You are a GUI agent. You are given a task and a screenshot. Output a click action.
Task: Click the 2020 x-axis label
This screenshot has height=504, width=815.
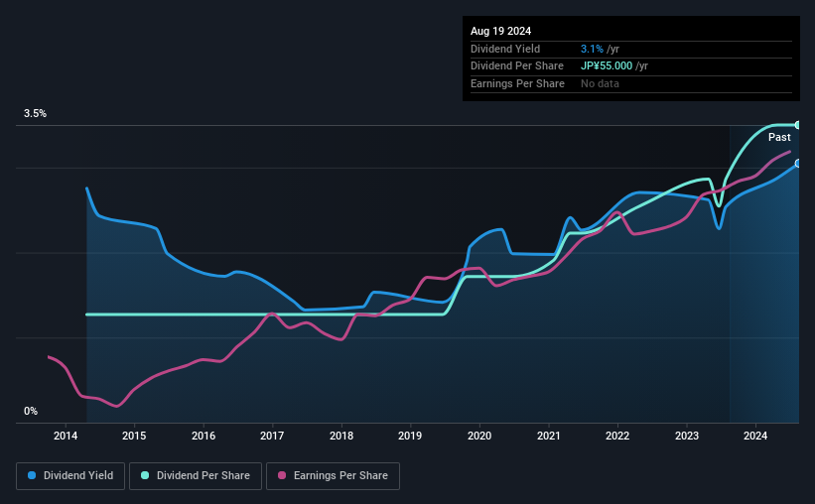pyautogui.click(x=479, y=436)
